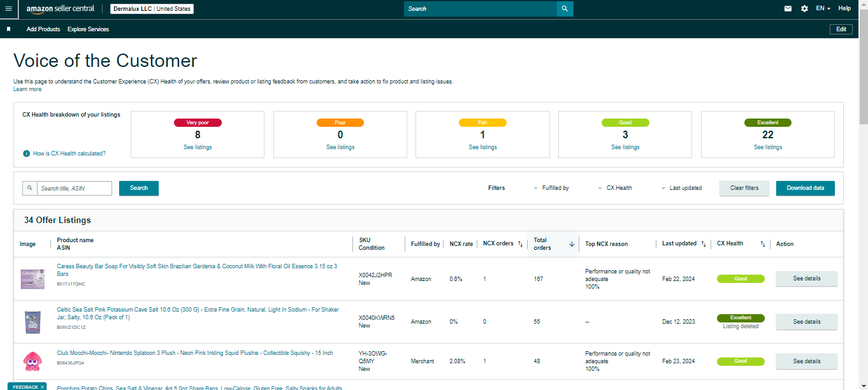Open Add Products menu item
The image size is (868, 390).
coord(43,29)
